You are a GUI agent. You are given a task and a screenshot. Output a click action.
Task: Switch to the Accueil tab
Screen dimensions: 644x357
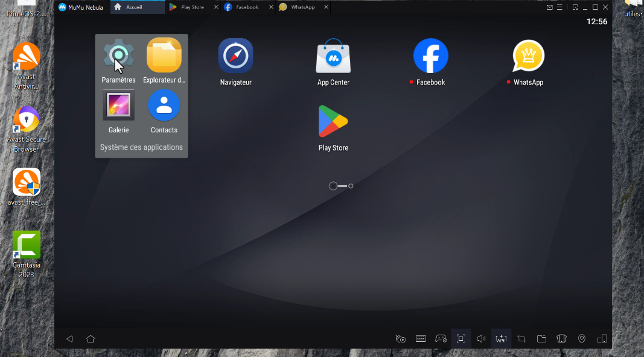tap(138, 7)
